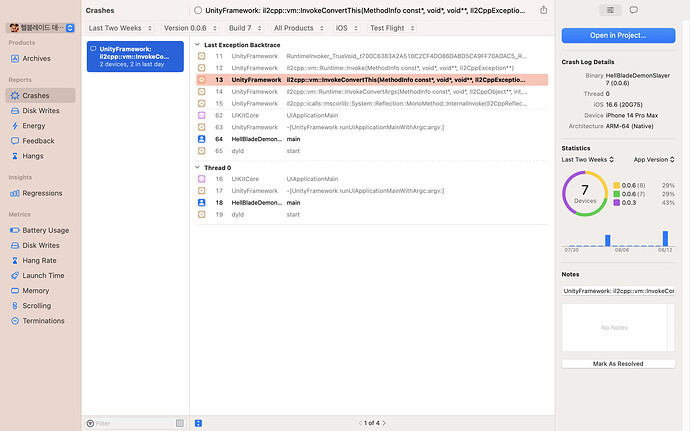Screen dimensions: 690x431
Task: Open the All Products filter
Action: click(x=299, y=28)
